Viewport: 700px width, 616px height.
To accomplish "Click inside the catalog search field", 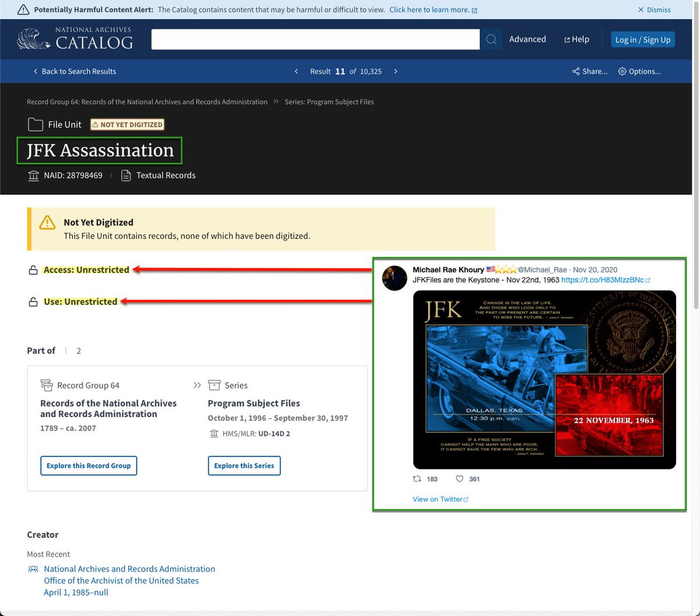I will (315, 39).
